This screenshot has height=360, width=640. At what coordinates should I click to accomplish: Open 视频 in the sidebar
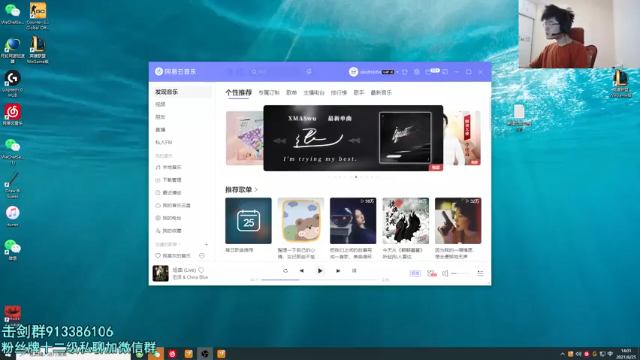pos(160,104)
